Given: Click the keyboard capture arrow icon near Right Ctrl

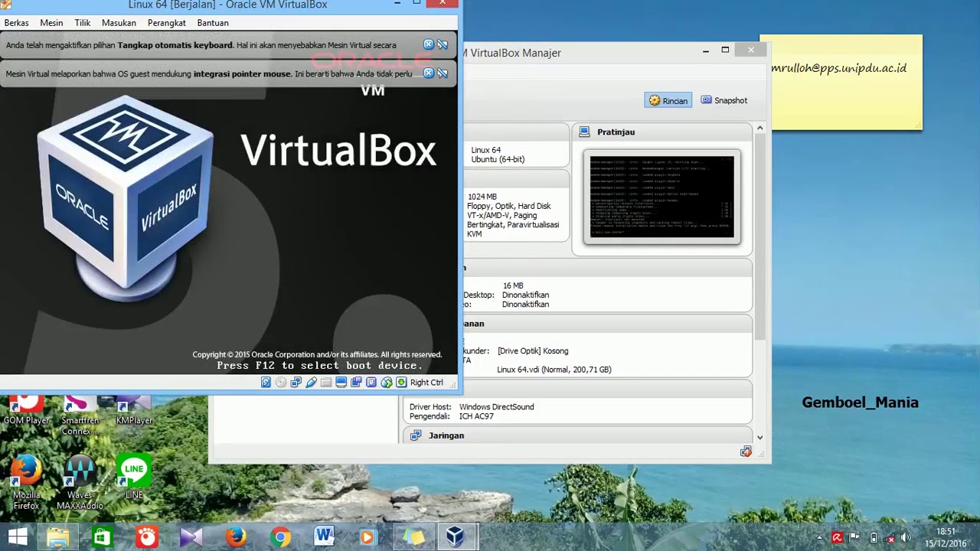Looking at the screenshot, I should [401, 383].
